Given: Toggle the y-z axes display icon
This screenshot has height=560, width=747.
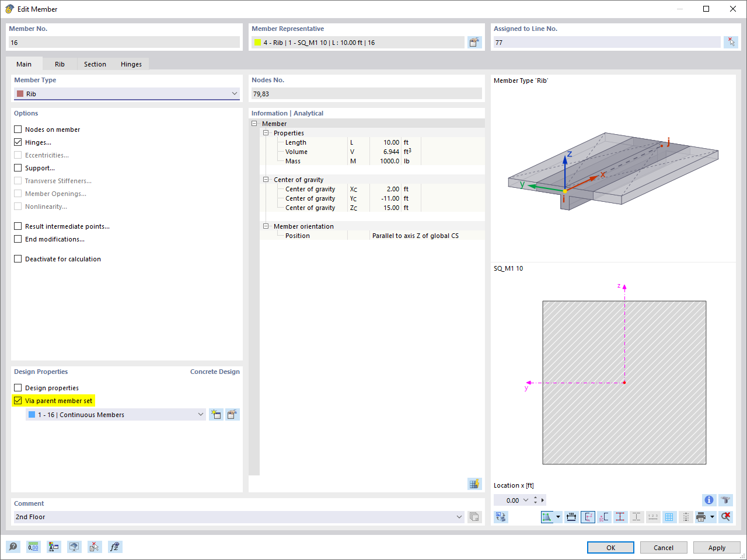Looking at the screenshot, I should tap(588, 517).
